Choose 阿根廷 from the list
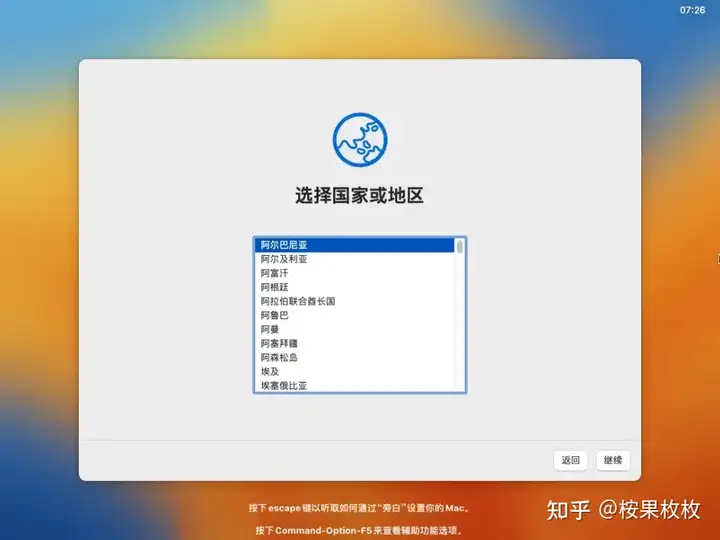720x540 pixels. [354, 287]
